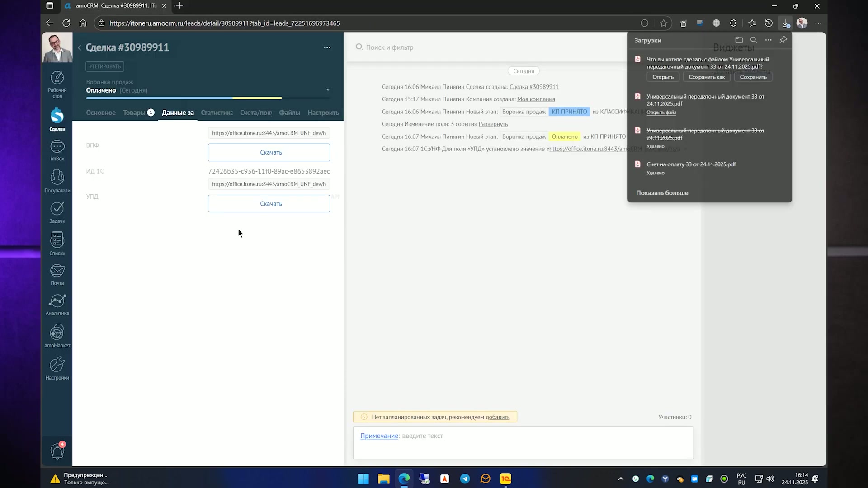Open Telegram from the Windows taskbar

click(465, 479)
